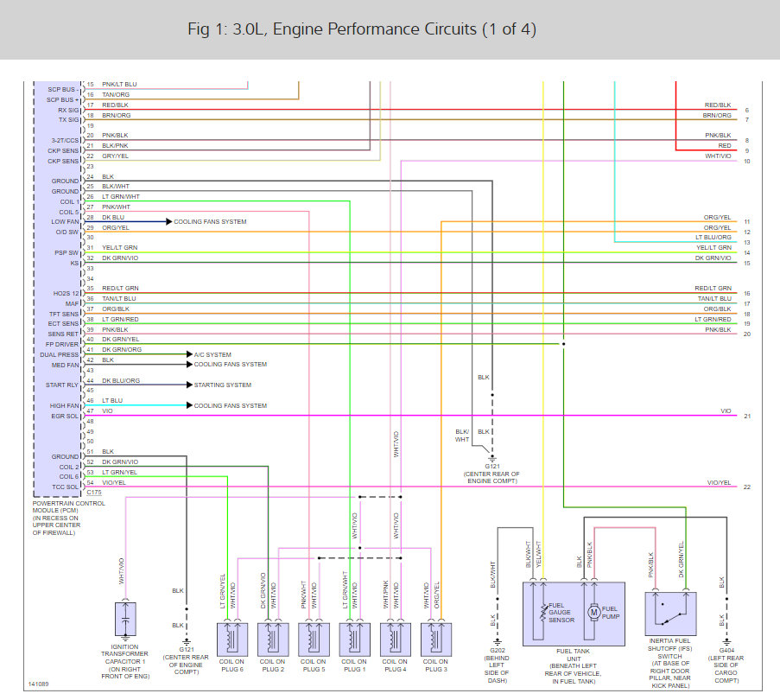Select the Coil On Plug 1 symbol
This screenshot has width=780, height=700.
pos(354,638)
